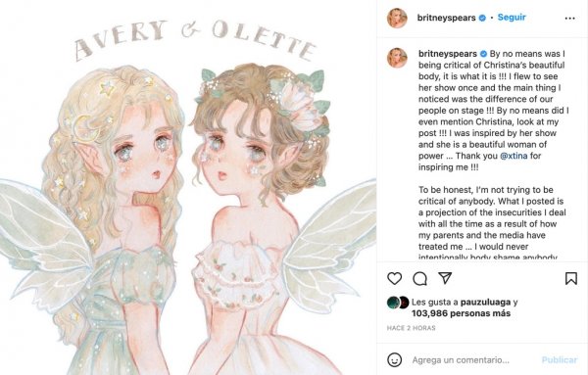The image size is (588, 375).
Task: Click the verified badge beside the header username
Action: 482,18
